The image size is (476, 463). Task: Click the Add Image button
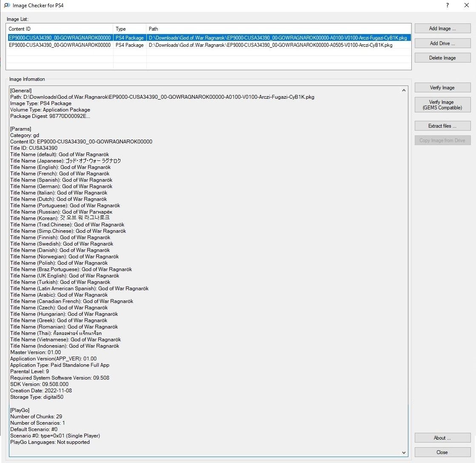pos(442,29)
